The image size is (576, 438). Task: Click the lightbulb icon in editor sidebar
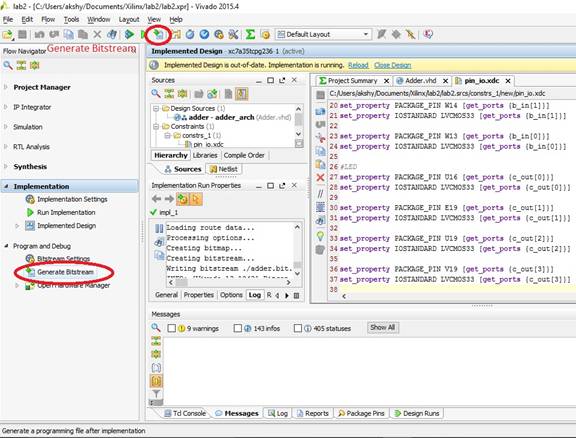(x=320, y=236)
